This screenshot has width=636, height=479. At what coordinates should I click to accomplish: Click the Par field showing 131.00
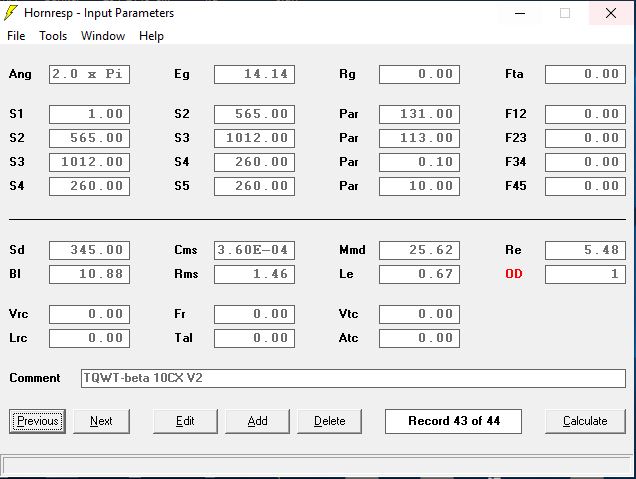[x=419, y=114]
